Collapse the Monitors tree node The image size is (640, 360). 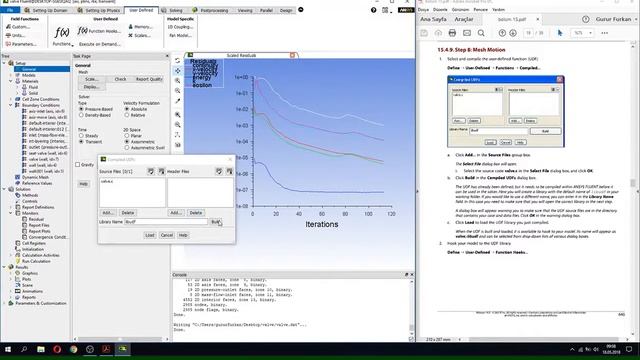pos(11,213)
